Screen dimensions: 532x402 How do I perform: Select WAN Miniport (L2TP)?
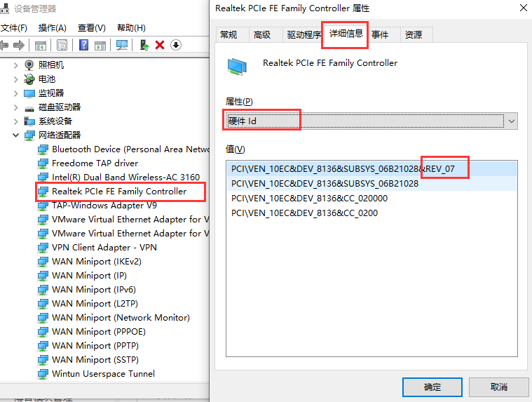tap(95, 304)
